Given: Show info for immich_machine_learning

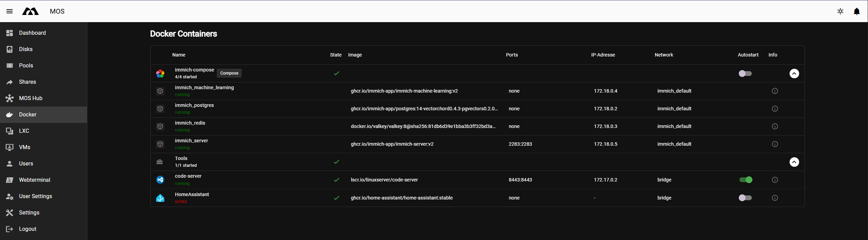Looking at the screenshot, I should 775,91.
